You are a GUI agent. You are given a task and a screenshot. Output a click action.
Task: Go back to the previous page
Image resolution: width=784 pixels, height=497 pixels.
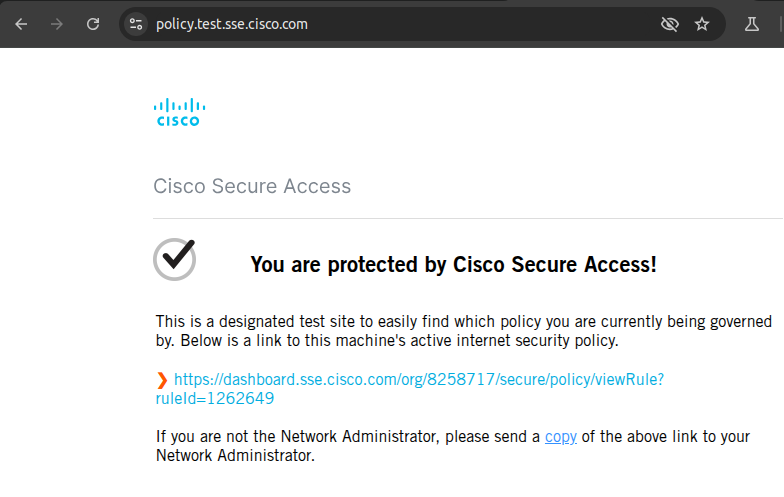(21, 24)
